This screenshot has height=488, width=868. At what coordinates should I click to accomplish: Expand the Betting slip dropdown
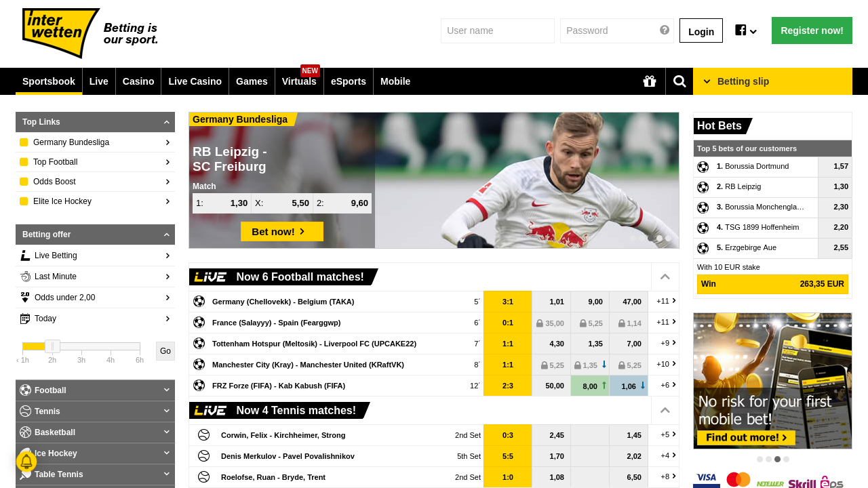(772, 81)
